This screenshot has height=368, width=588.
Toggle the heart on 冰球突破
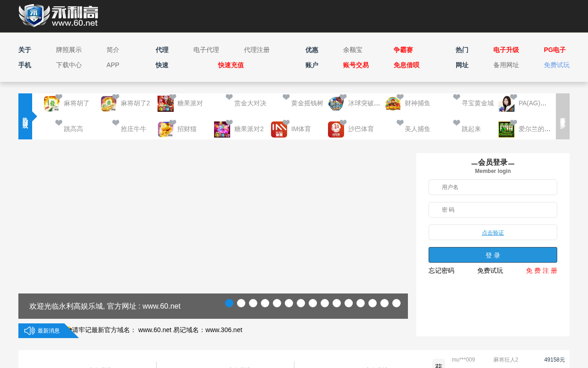pos(343,97)
